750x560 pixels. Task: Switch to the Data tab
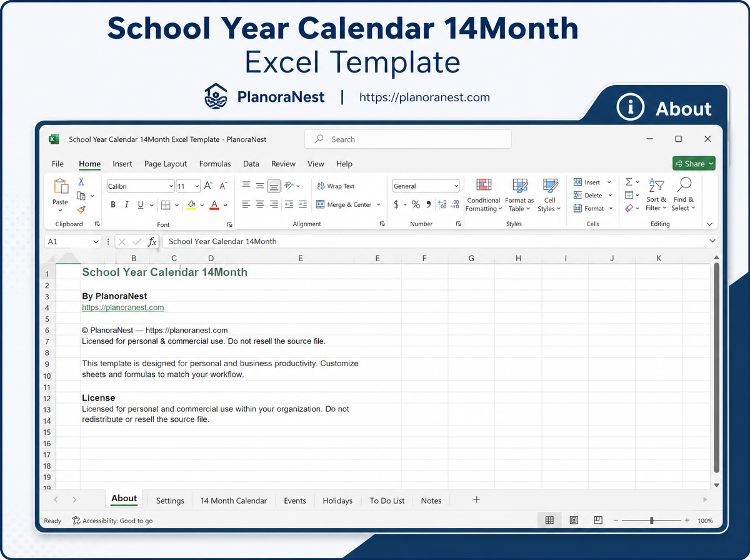click(251, 164)
